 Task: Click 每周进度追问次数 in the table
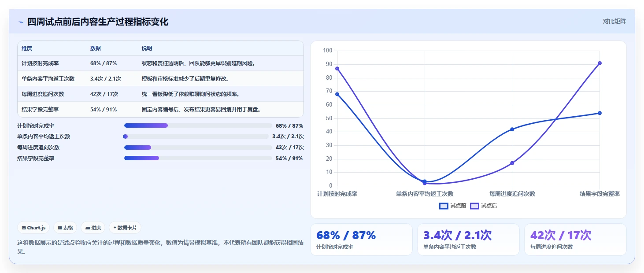click(43, 94)
